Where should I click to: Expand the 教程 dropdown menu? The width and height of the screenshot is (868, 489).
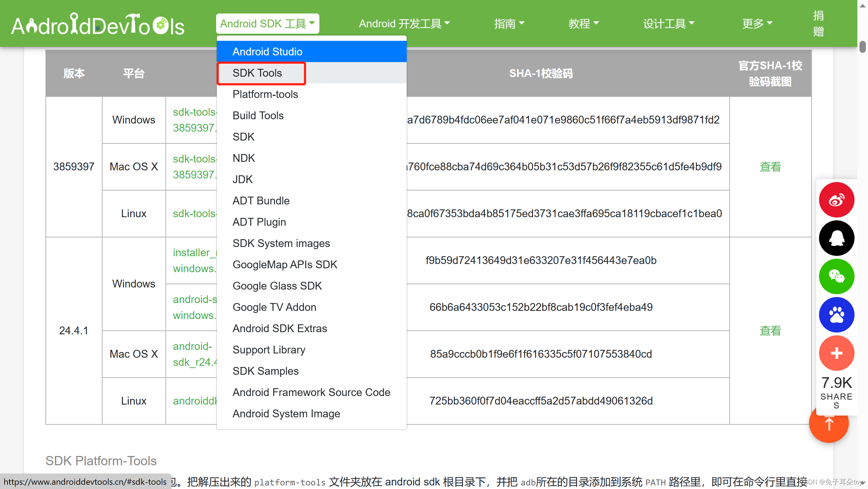pos(583,23)
